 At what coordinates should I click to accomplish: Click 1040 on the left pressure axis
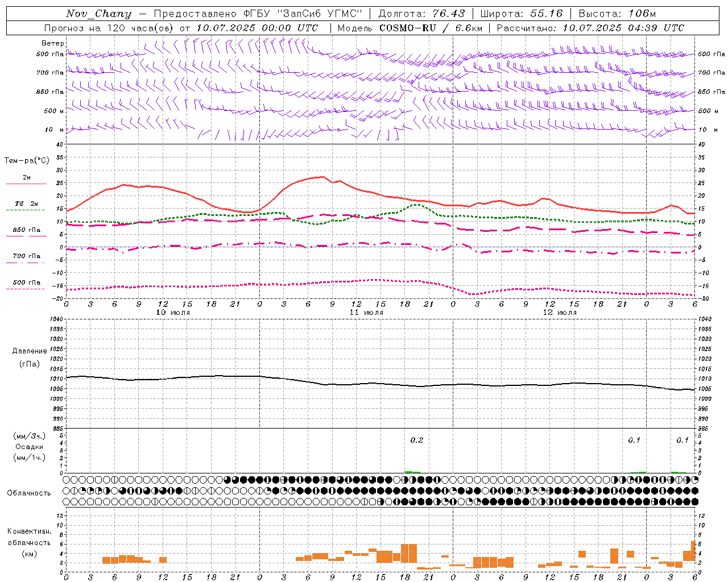[x=56, y=319]
